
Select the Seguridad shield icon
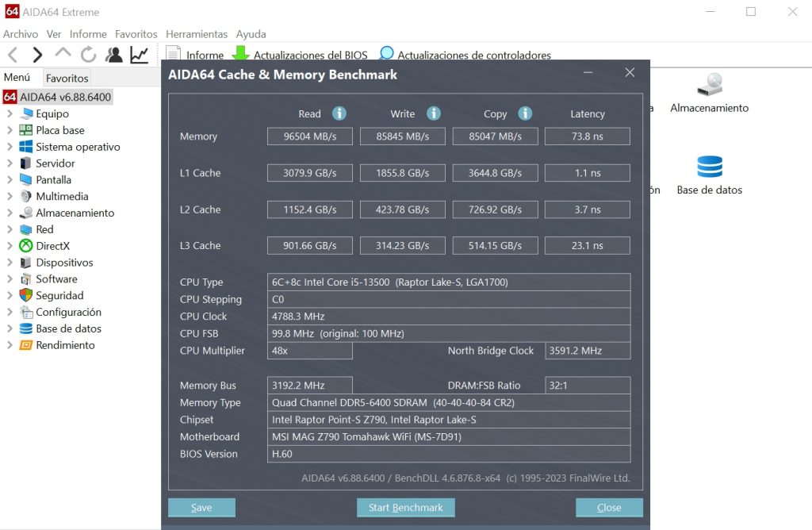pos(26,295)
